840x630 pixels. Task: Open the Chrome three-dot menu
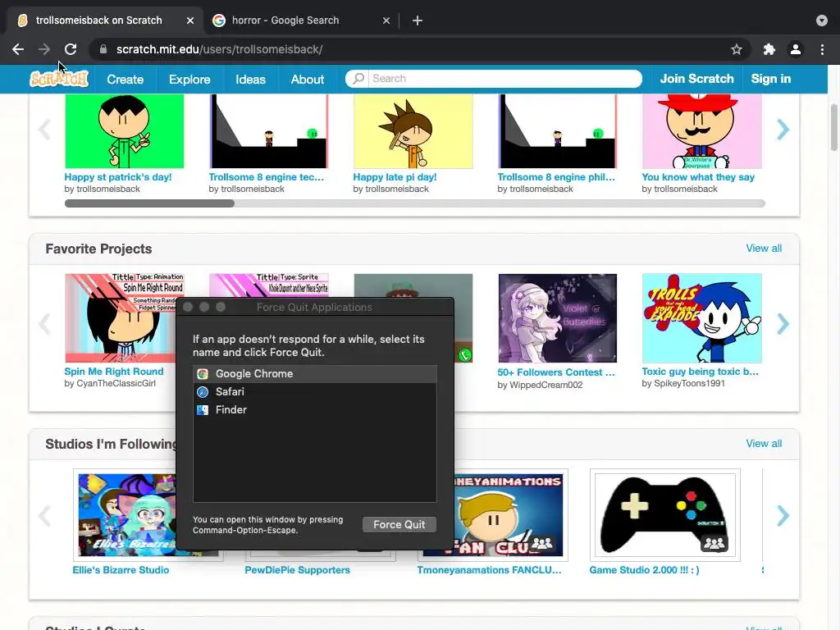click(822, 49)
